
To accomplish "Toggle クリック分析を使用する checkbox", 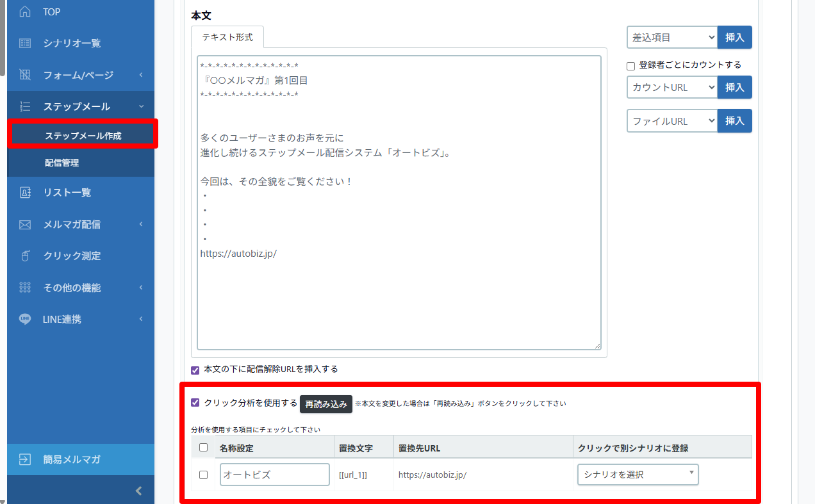I will coord(195,403).
